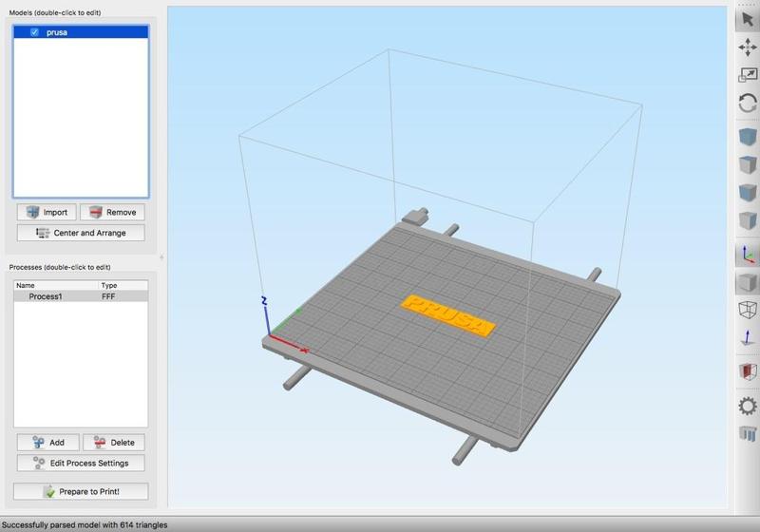The image size is (760, 532).
Task: Delete the selected process
Action: (113, 443)
